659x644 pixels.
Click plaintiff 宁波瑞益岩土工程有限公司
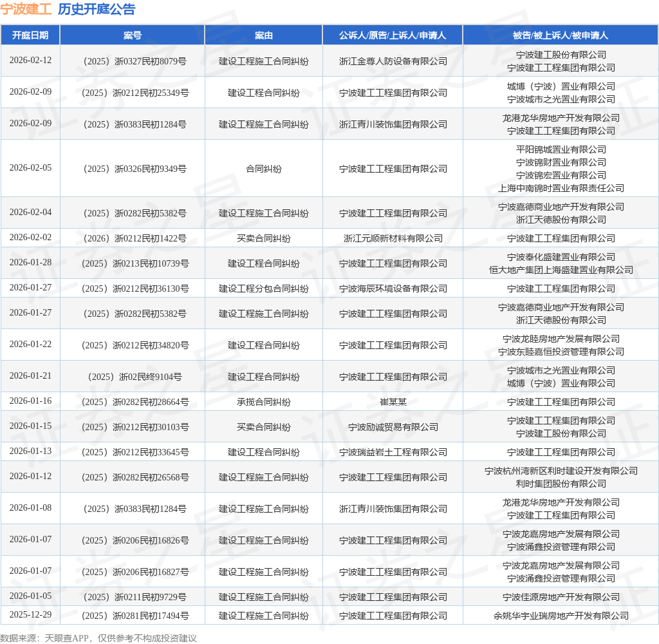[393, 453]
